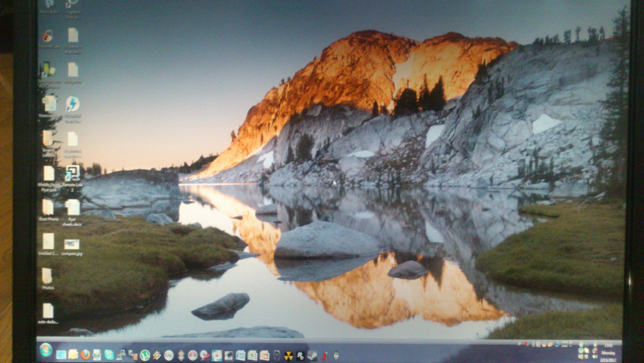Launch Firefox from the taskbar

(85, 355)
